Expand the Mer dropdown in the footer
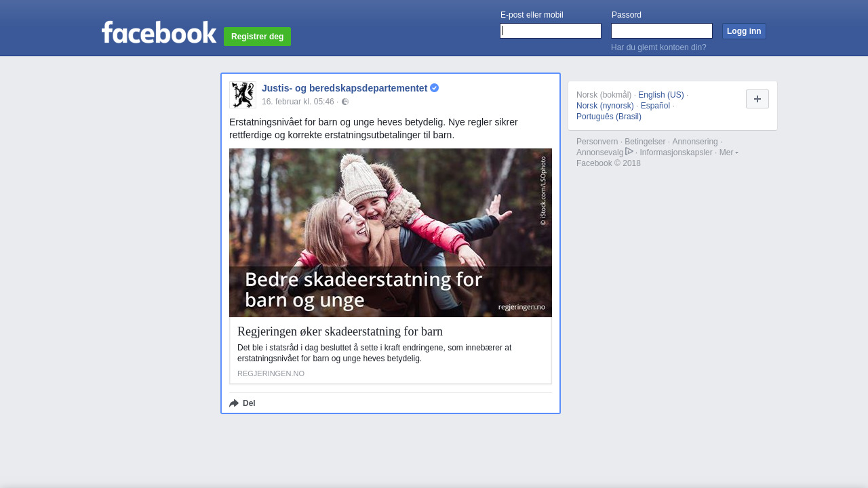This screenshot has width=868, height=488. pyautogui.click(x=729, y=152)
